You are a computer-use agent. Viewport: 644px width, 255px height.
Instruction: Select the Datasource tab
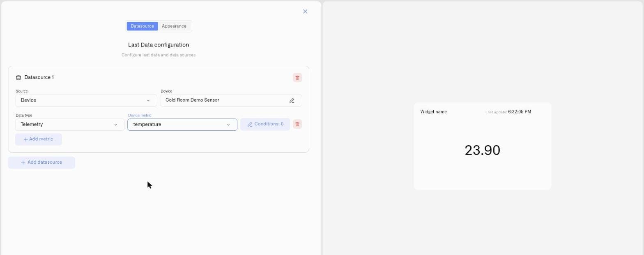[x=142, y=26]
